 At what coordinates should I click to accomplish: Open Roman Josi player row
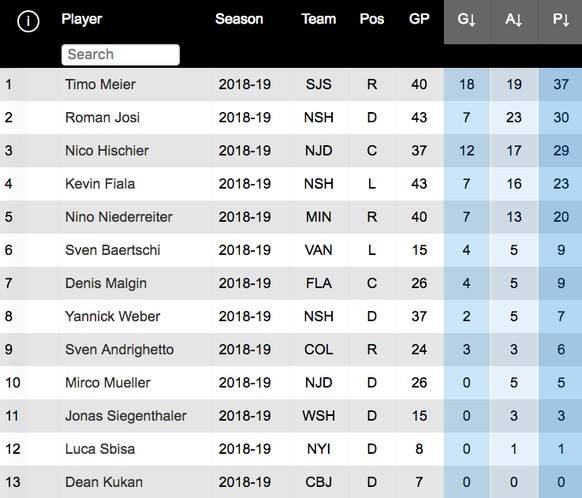291,117
